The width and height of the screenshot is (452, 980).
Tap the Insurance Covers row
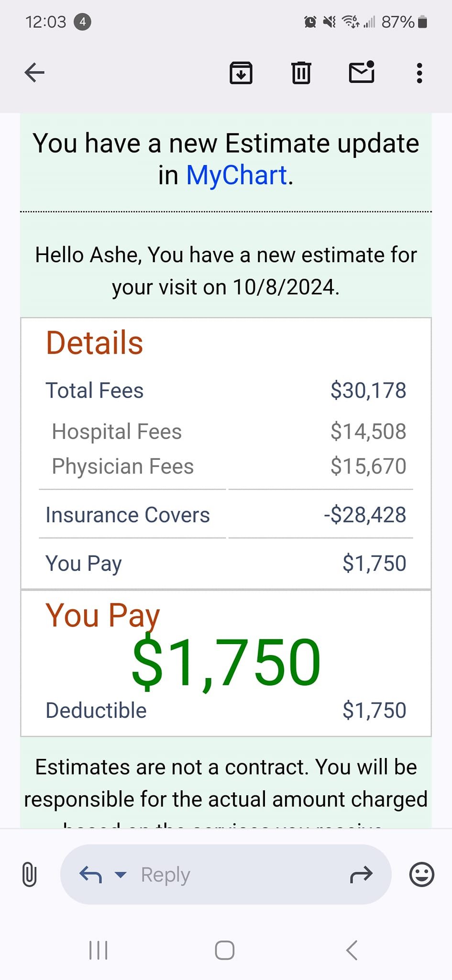coord(226,515)
